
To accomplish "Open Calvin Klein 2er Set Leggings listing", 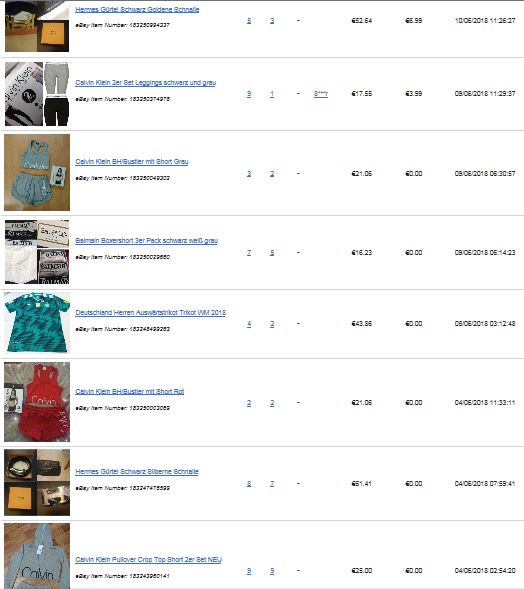I will click(x=145, y=82).
